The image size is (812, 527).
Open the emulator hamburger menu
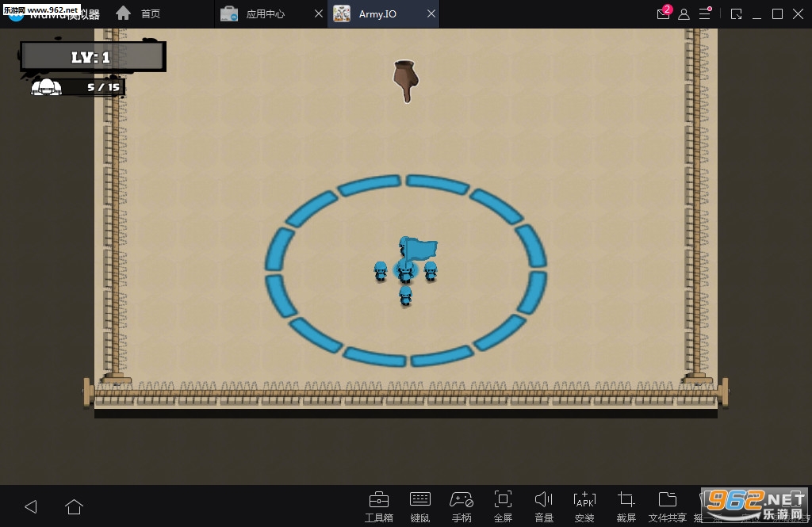pos(705,13)
